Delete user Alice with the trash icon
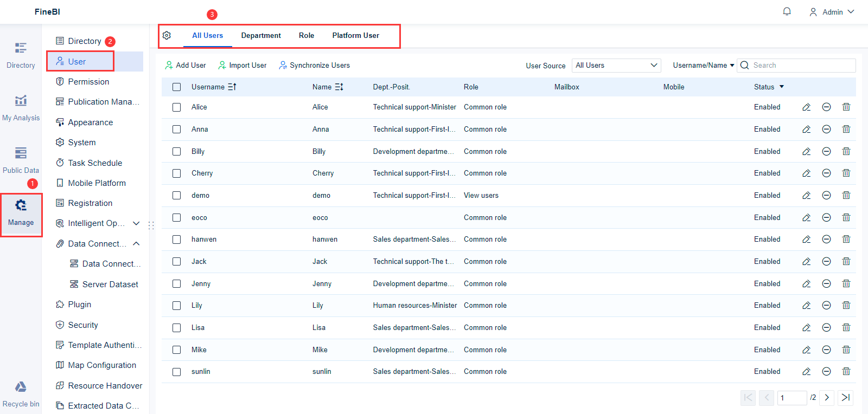Viewport: 868px width, 414px height. click(x=846, y=107)
